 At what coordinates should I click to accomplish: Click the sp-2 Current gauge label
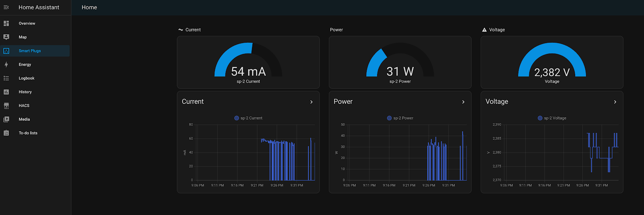pyautogui.click(x=248, y=81)
